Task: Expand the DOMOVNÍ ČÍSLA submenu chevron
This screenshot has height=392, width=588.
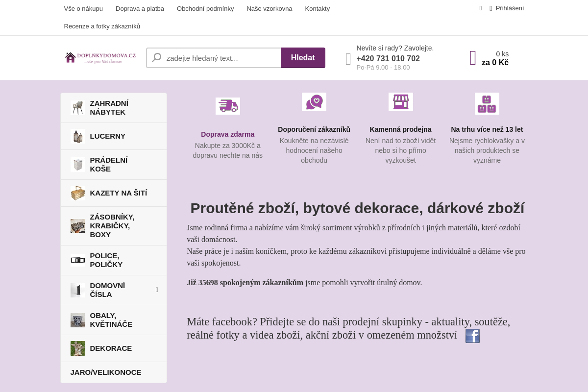Action: point(157,290)
